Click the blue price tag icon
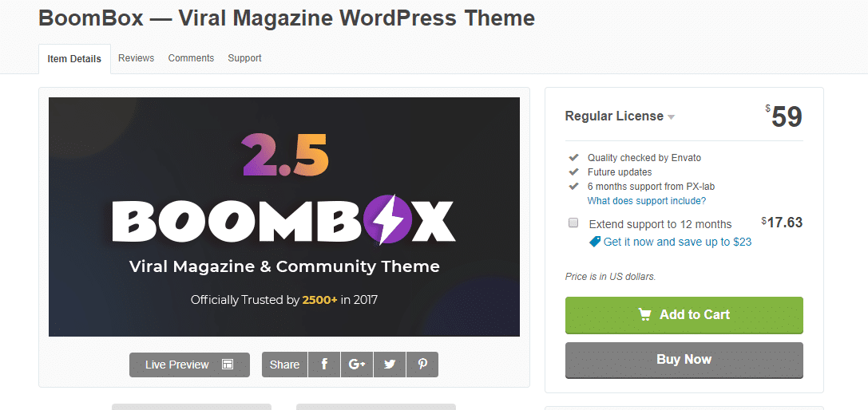The width and height of the screenshot is (868, 410). [595, 242]
